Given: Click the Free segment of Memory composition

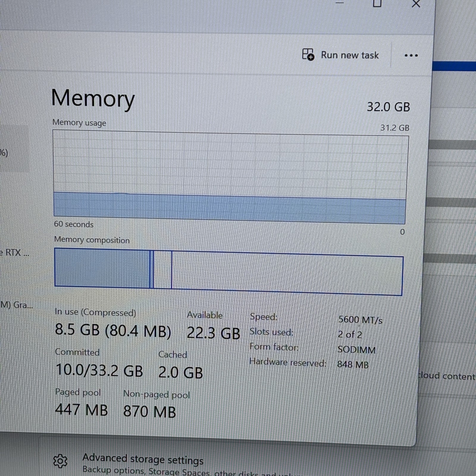Looking at the screenshot, I should [287, 274].
